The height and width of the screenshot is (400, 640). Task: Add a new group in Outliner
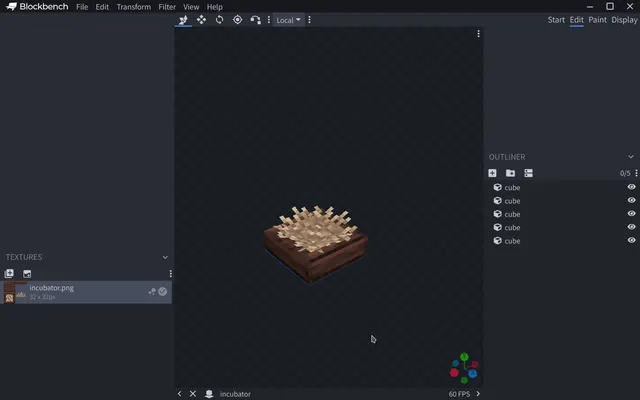click(510, 173)
